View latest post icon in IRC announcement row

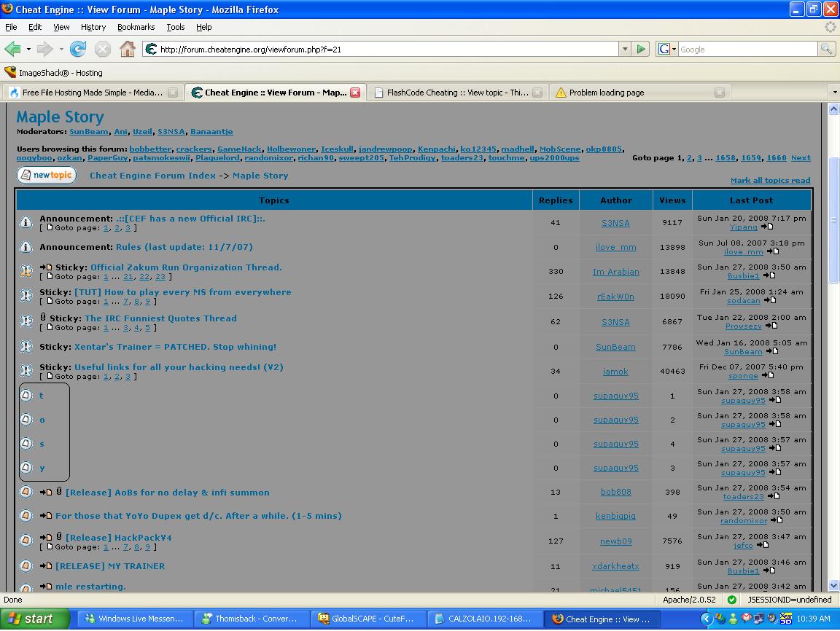click(767, 227)
